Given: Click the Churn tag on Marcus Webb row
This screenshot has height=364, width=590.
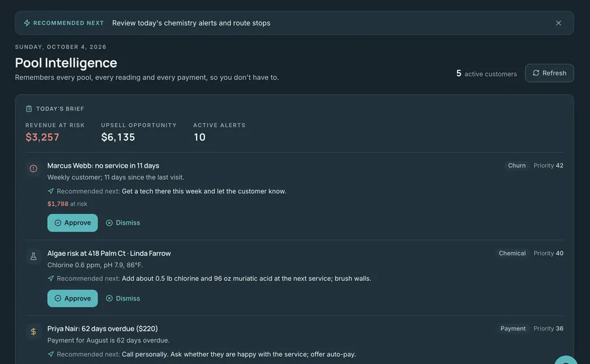Looking at the screenshot, I should click(x=517, y=165).
